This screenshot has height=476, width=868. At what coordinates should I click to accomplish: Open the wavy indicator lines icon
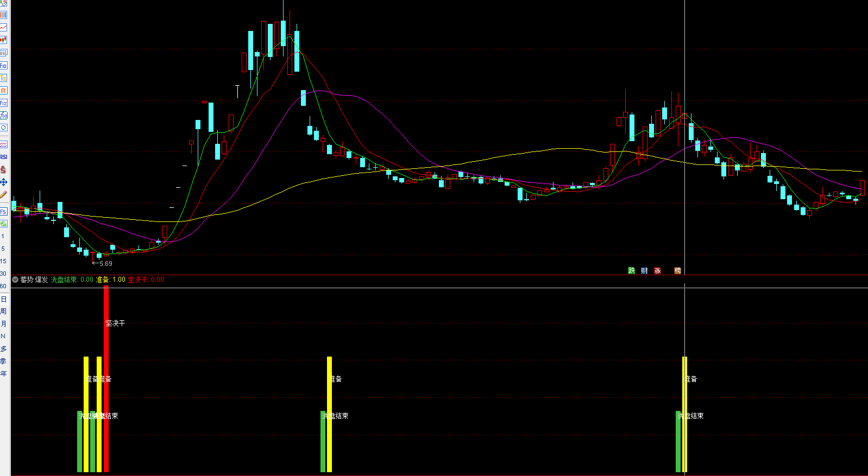(x=3, y=144)
